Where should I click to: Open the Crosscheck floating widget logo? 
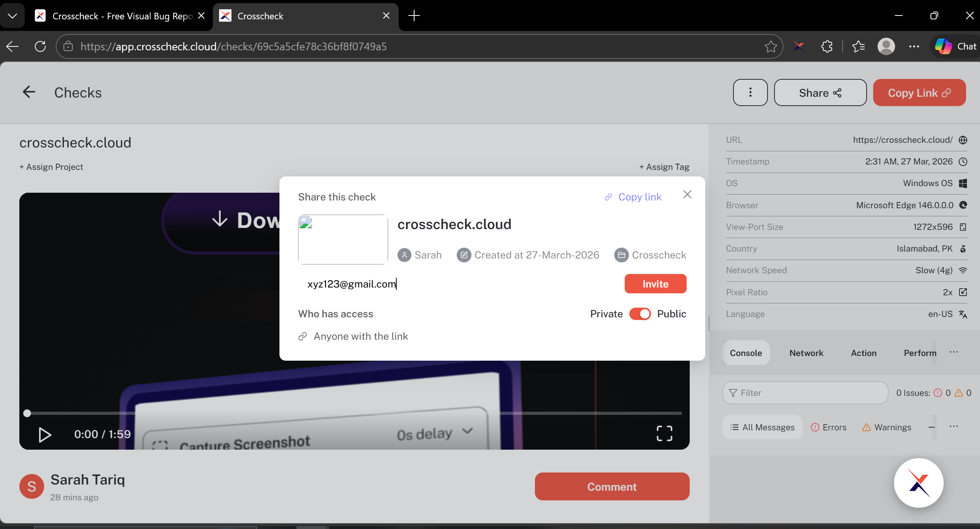pos(919,483)
